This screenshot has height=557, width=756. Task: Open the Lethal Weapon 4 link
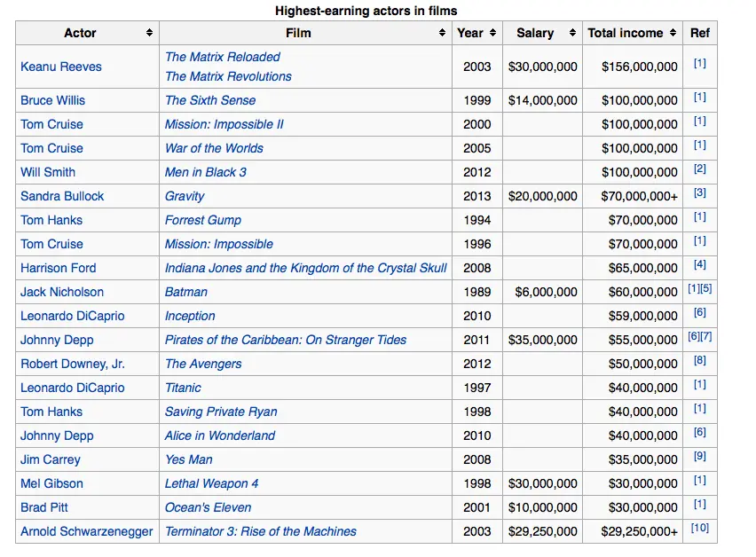[x=213, y=483]
